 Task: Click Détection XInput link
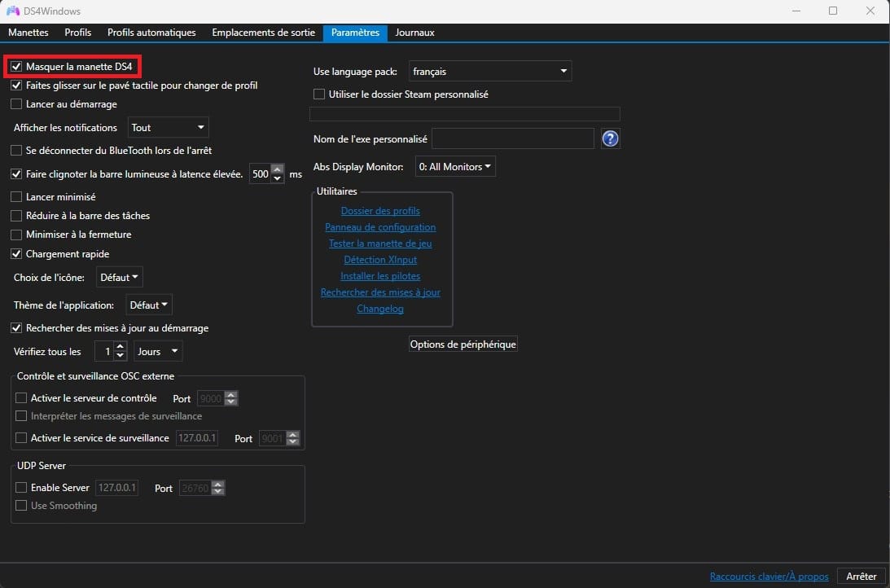click(x=380, y=259)
